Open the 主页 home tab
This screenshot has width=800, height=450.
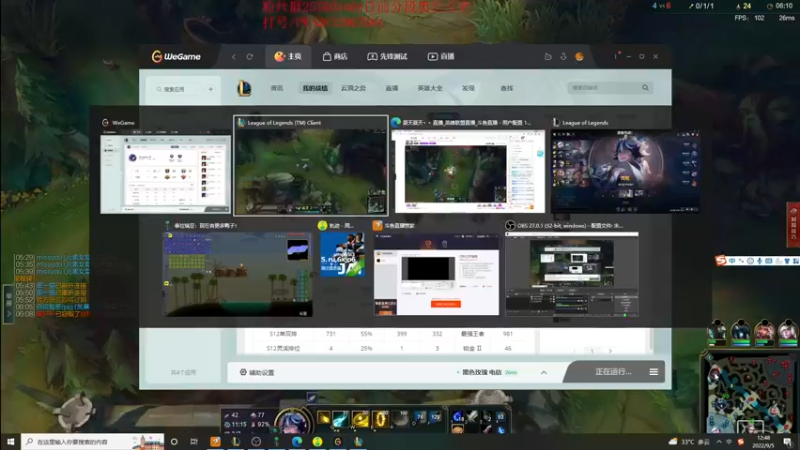coord(288,57)
